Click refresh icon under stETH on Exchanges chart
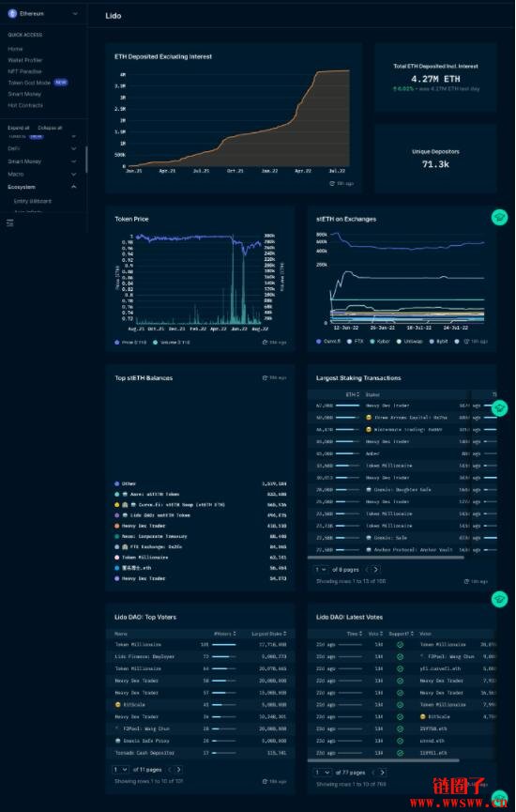Image resolution: width=516 pixels, height=812 pixels. point(466,342)
